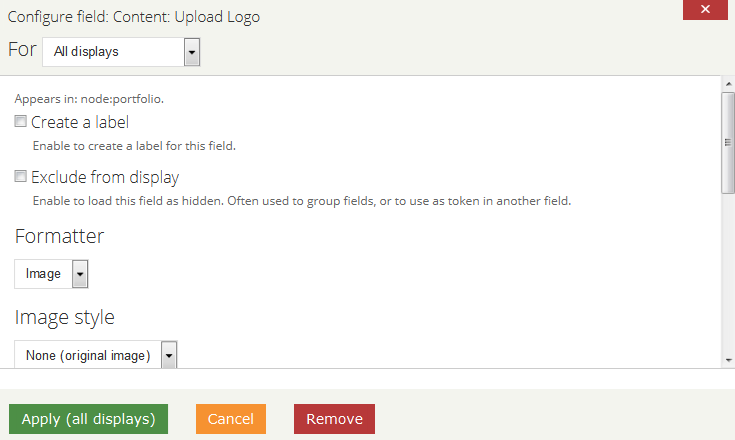Click the scrollbar down arrow
735x440 pixels.
coord(728,360)
